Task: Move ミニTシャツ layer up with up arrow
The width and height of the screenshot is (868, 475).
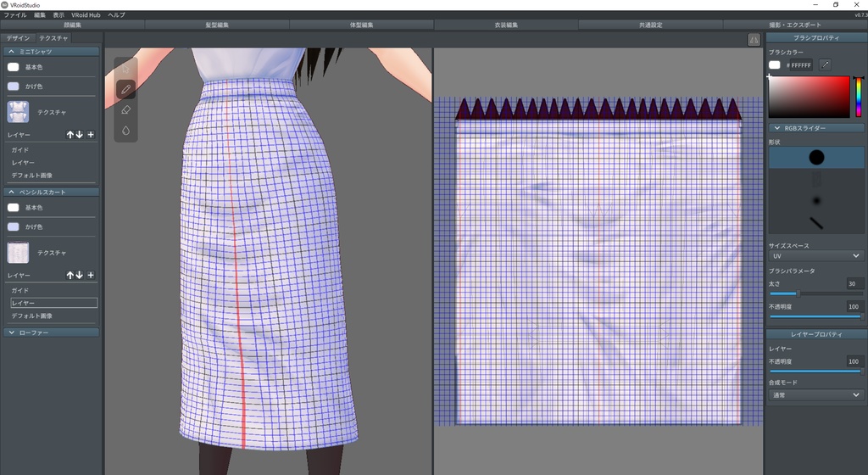Action: (70, 135)
